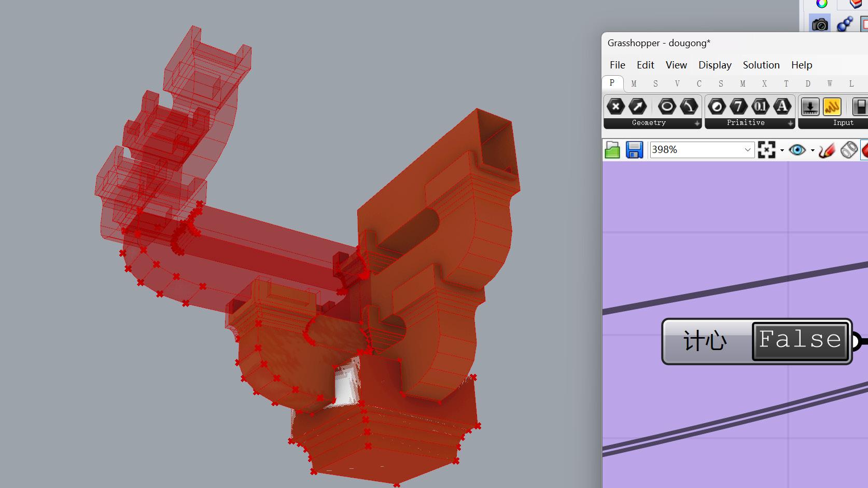Select the 计心 toggle by its name label

[705, 341]
